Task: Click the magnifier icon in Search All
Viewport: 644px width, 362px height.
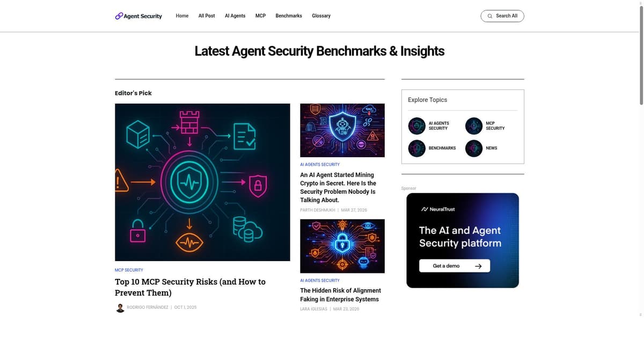Action: tap(489, 16)
